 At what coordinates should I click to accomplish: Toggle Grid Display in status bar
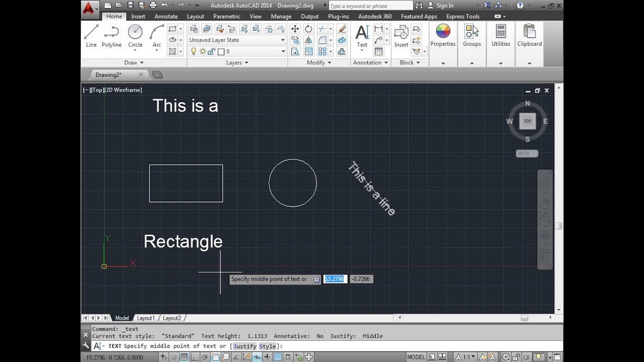(184, 357)
